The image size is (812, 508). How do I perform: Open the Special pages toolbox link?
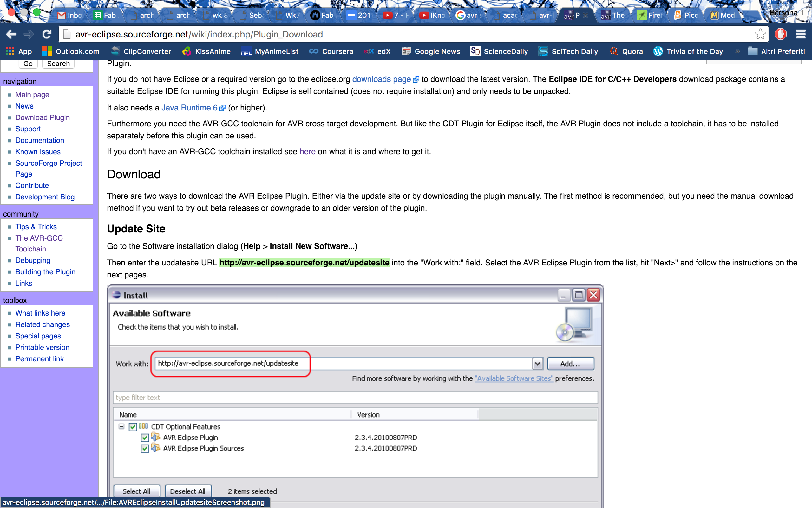pos(38,336)
